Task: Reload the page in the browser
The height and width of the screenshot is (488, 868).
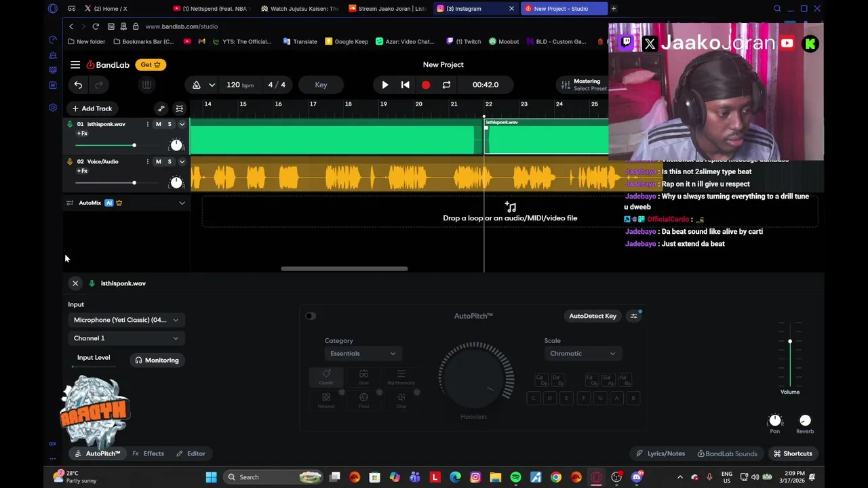Action: coord(96,26)
